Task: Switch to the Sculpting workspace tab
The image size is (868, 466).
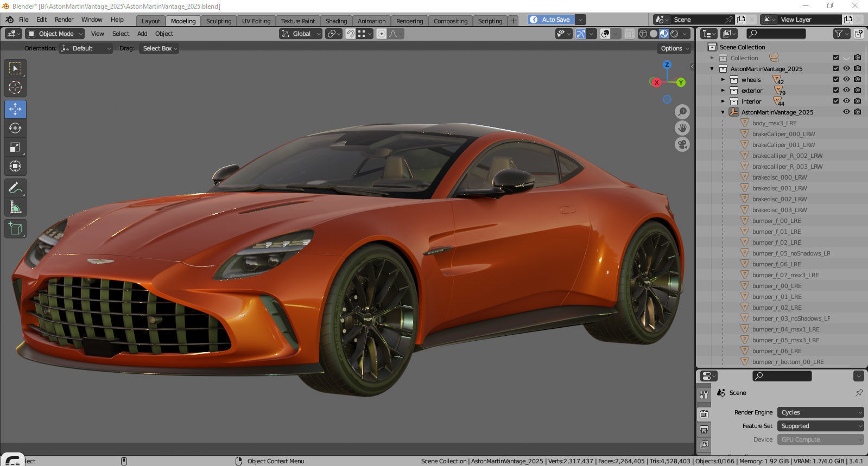Action: (219, 21)
